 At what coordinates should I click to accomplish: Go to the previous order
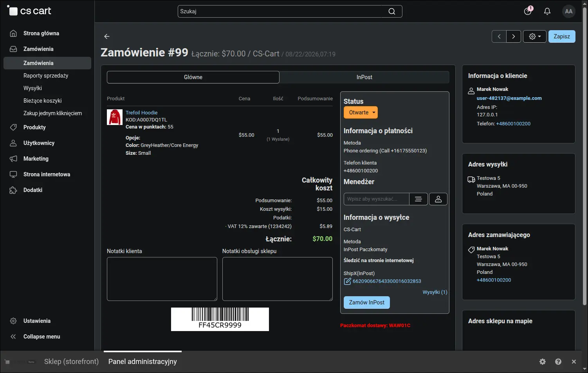click(x=499, y=36)
